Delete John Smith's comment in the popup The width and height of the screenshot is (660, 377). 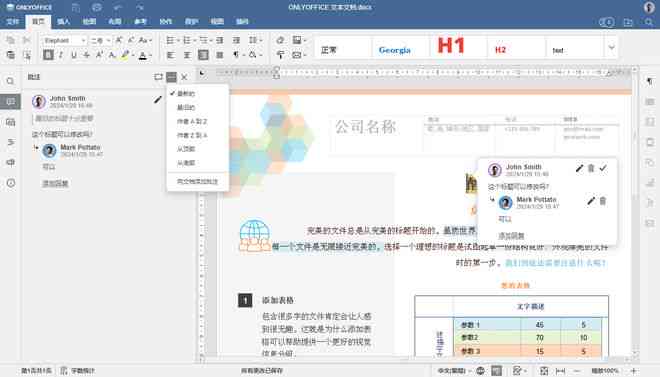pos(591,168)
